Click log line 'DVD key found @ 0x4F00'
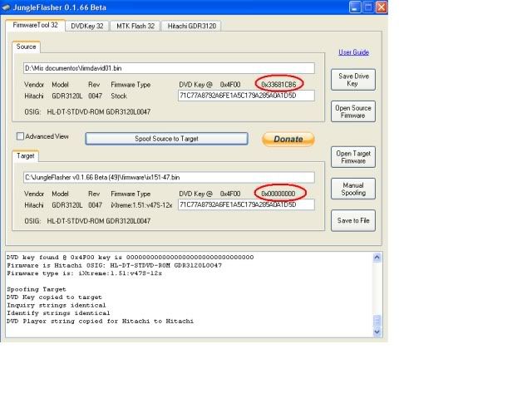The image size is (532, 398). click(x=130, y=258)
